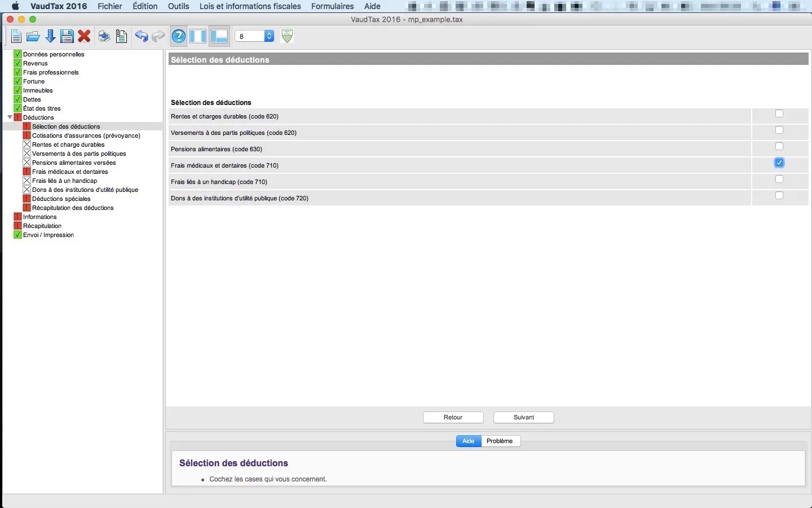
Task: Click green check icon beside Revenus
Action: point(17,63)
